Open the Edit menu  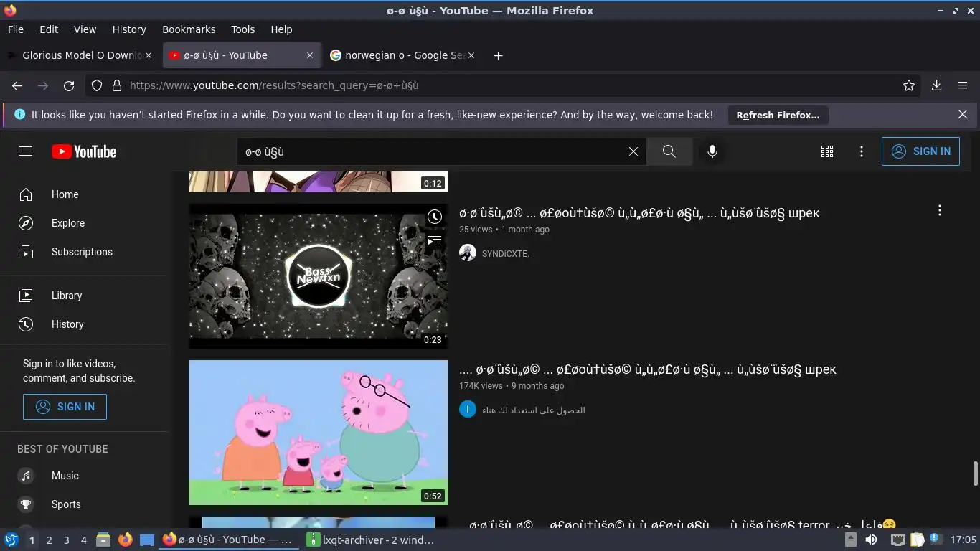coord(49,29)
